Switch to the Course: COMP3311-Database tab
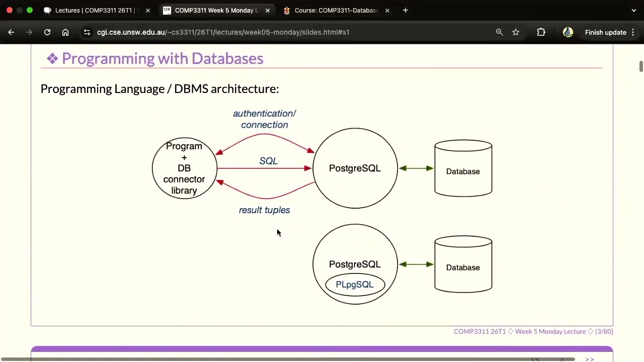Screen dimensions: 644x362 pyautogui.click(x=336, y=10)
